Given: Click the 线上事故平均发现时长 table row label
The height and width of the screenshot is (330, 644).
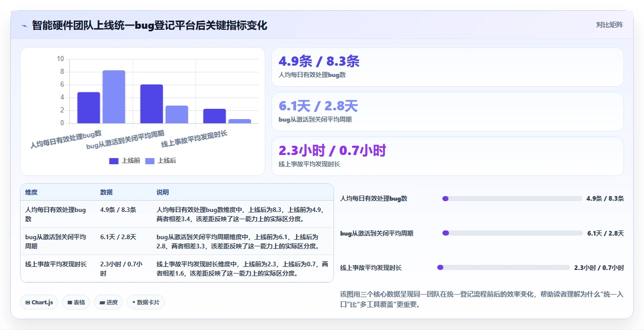Looking at the screenshot, I should point(55,264).
